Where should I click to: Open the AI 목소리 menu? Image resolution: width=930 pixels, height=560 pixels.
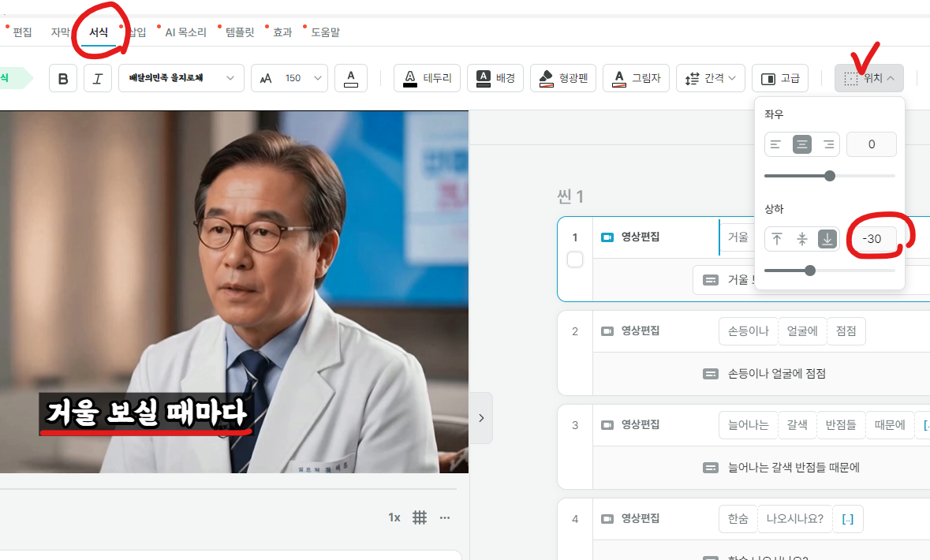tap(187, 32)
